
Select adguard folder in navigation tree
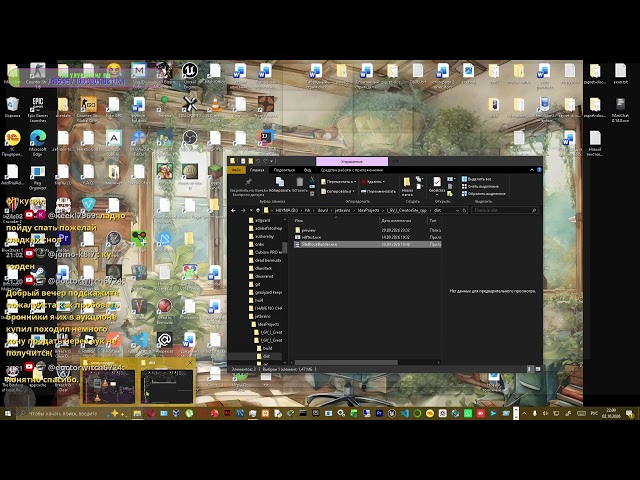(262, 220)
